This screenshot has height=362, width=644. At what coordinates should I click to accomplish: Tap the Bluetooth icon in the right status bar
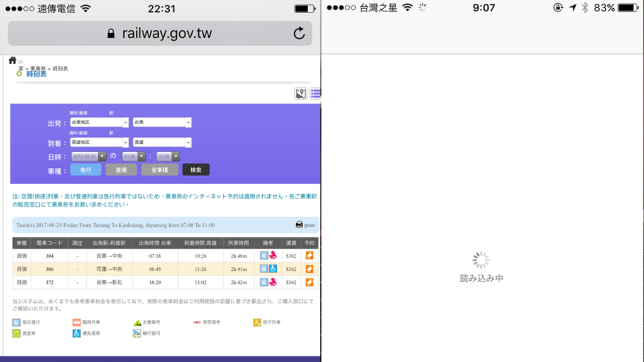pyautogui.click(x=585, y=8)
